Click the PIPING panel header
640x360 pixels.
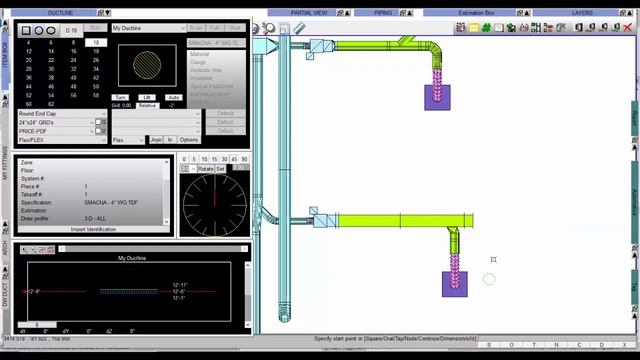[x=383, y=13]
